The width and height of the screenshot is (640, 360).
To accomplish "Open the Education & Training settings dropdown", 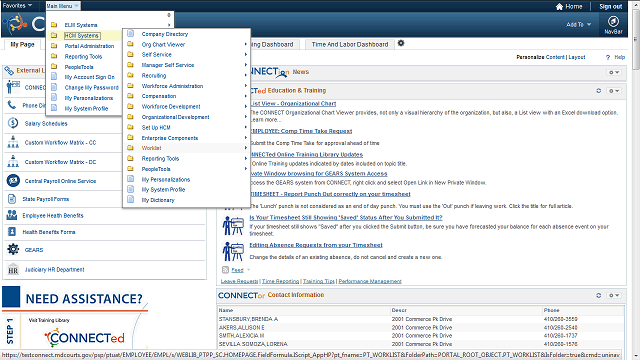I will 614,91.
